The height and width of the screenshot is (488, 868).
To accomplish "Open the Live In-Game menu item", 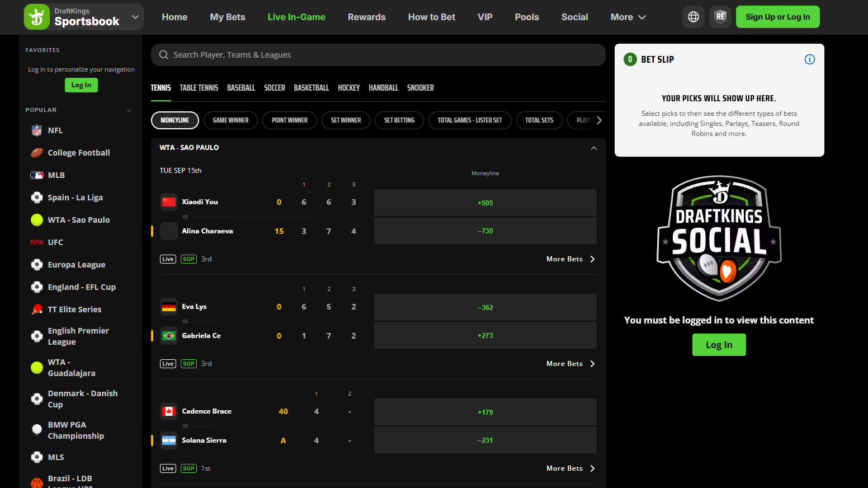I will pos(296,17).
